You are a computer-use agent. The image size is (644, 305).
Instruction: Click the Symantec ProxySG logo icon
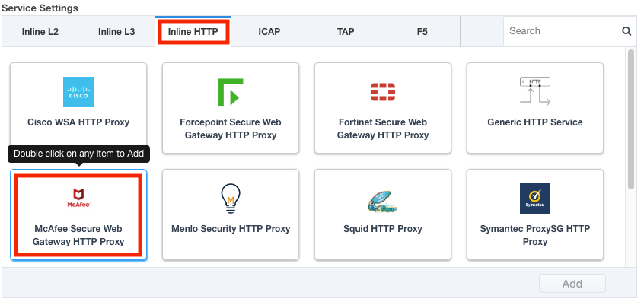pos(534,199)
